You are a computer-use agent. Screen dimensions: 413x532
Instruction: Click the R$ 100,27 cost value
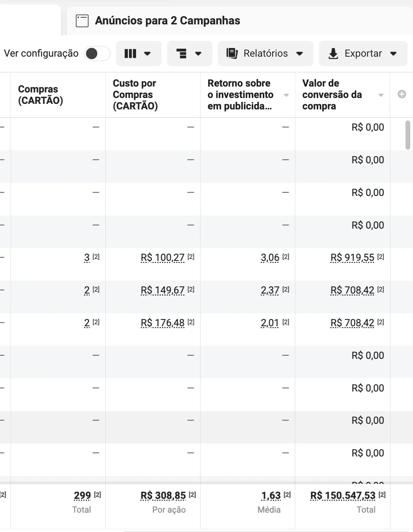[162, 258]
